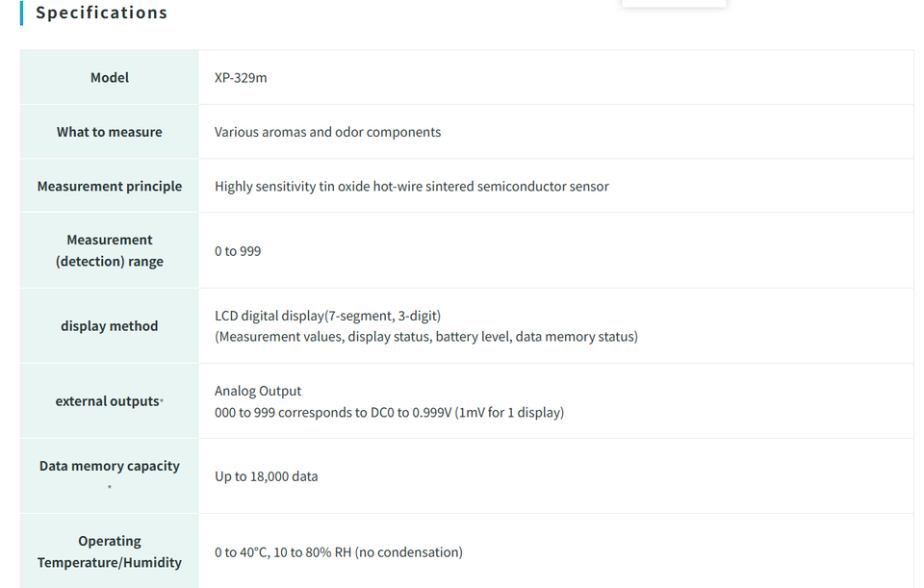The width and height of the screenshot is (924, 588).
Task: Click the Measurement principle label
Action: click(110, 186)
